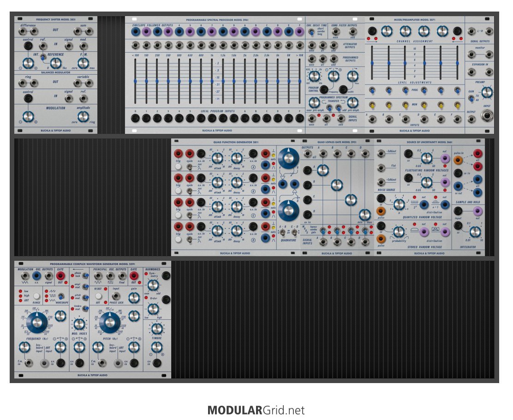513x420 pixels.
Task: Click the Mixer channel F level slider
Action: [x=457, y=62]
